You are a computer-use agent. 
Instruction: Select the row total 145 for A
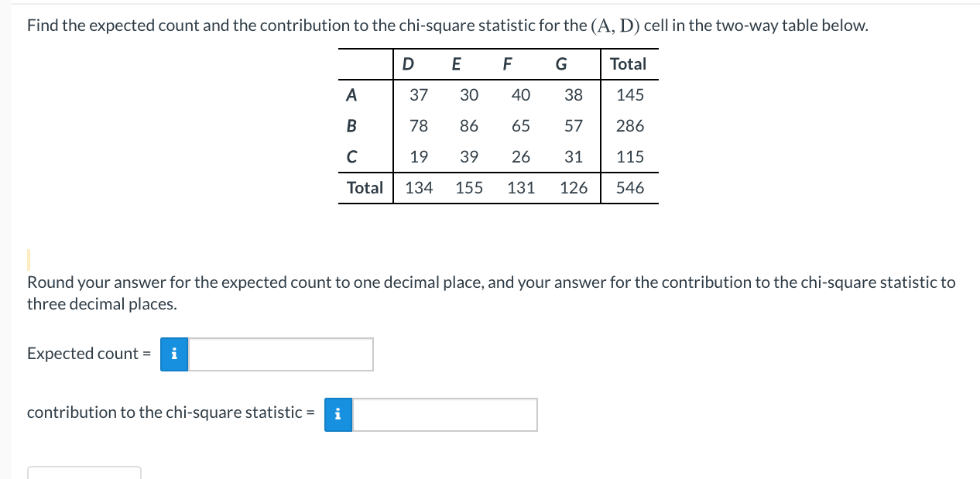click(x=629, y=94)
